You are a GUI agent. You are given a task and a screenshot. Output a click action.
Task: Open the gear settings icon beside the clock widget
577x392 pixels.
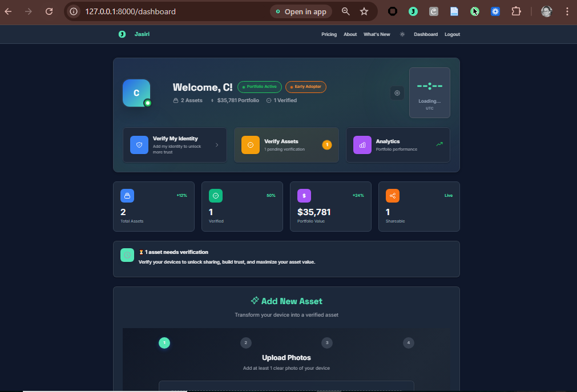pyautogui.click(x=397, y=92)
